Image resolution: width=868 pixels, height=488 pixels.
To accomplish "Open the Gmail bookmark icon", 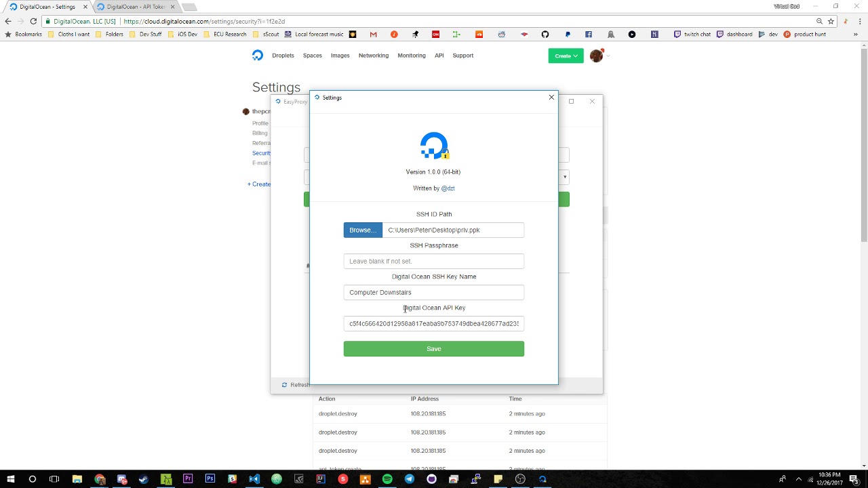I will coord(374,34).
